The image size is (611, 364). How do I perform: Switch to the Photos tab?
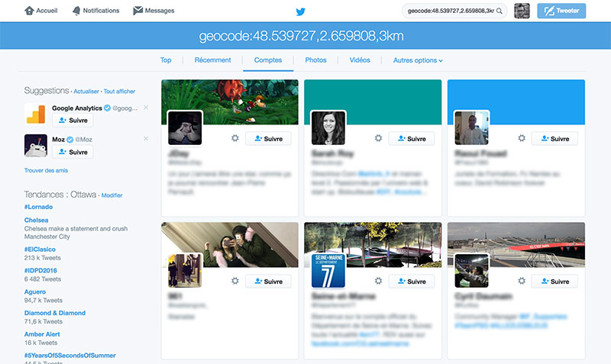coord(315,60)
